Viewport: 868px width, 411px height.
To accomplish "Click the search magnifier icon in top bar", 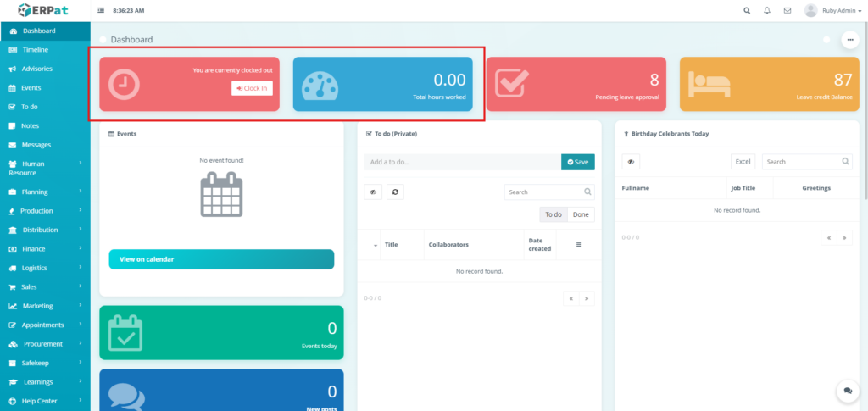I will (746, 10).
